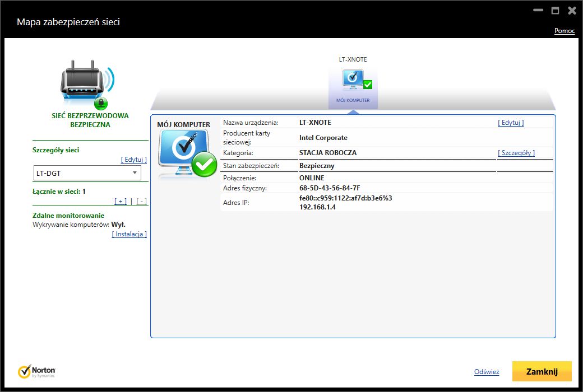The width and height of the screenshot is (583, 392).
Task: Click the Szczegóły sieci heading
Action: 55,150
